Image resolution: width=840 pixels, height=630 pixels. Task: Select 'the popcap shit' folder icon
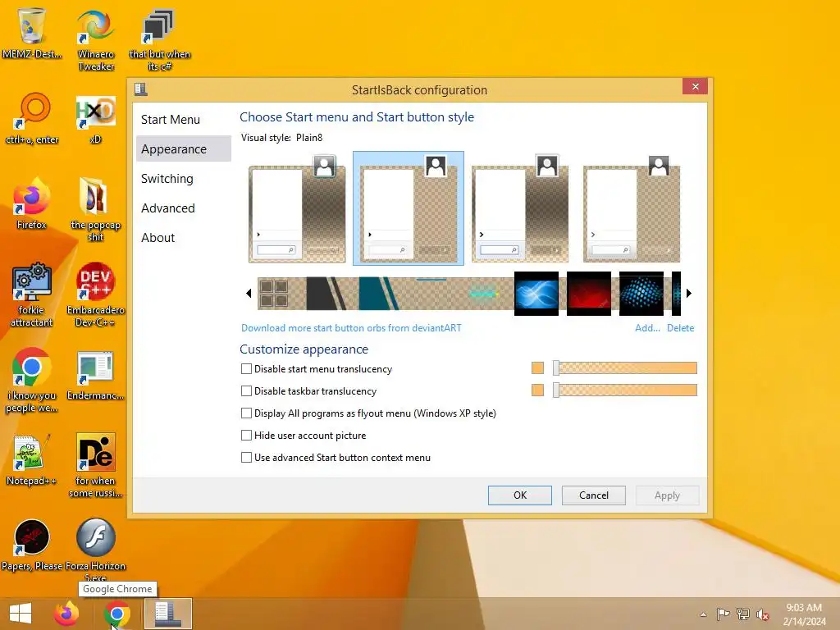95,209
